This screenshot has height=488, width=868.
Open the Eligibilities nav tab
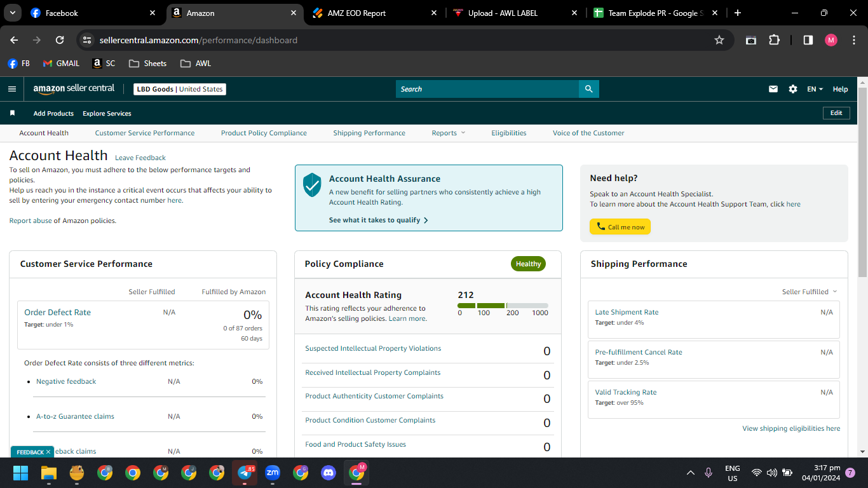(x=509, y=133)
